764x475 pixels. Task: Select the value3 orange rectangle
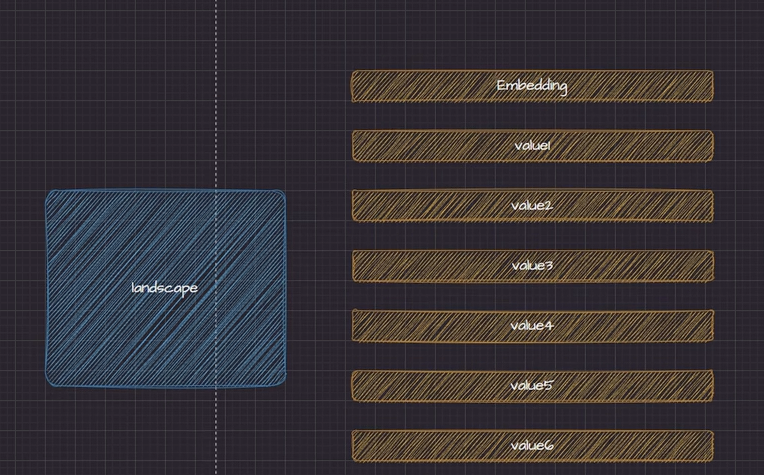pos(420,266)
